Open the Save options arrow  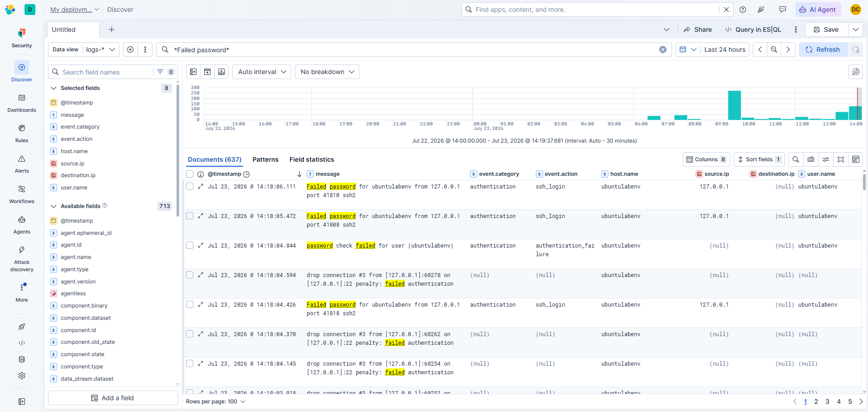(x=856, y=30)
